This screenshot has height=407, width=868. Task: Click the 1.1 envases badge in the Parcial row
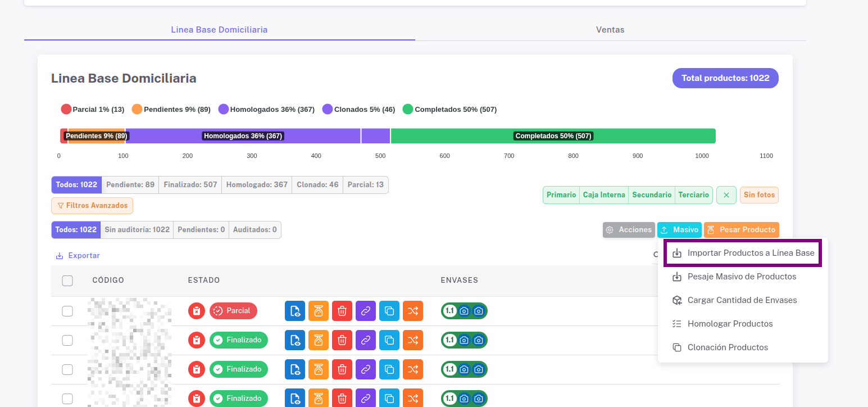pyautogui.click(x=449, y=311)
